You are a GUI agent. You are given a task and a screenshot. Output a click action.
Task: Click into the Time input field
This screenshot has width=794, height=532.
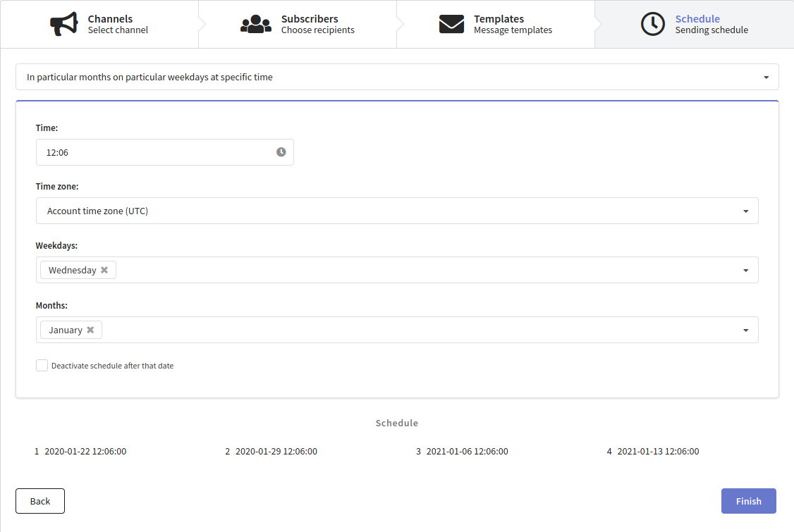155,152
